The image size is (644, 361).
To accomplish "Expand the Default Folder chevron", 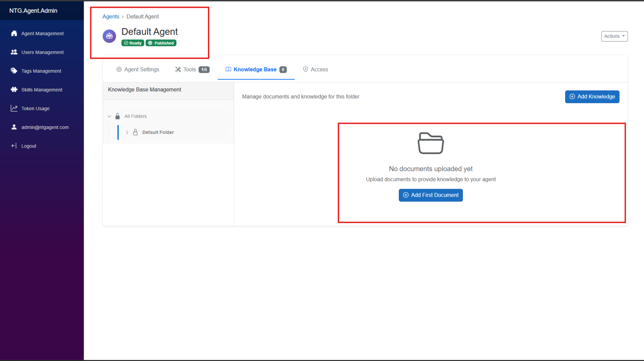I will tap(127, 132).
